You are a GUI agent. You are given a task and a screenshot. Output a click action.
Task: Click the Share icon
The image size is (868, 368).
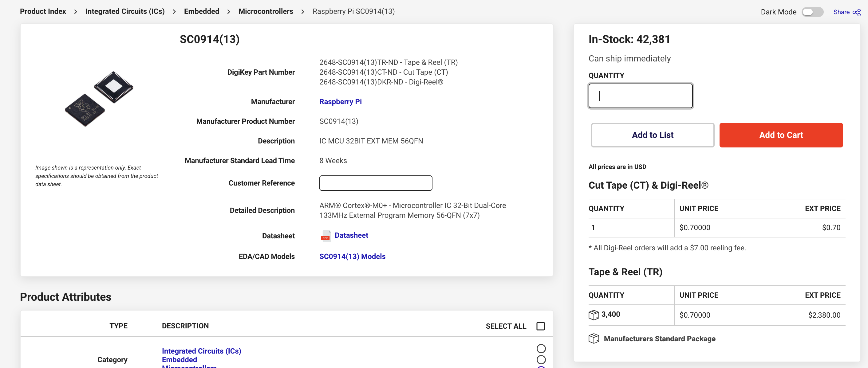[x=856, y=13]
